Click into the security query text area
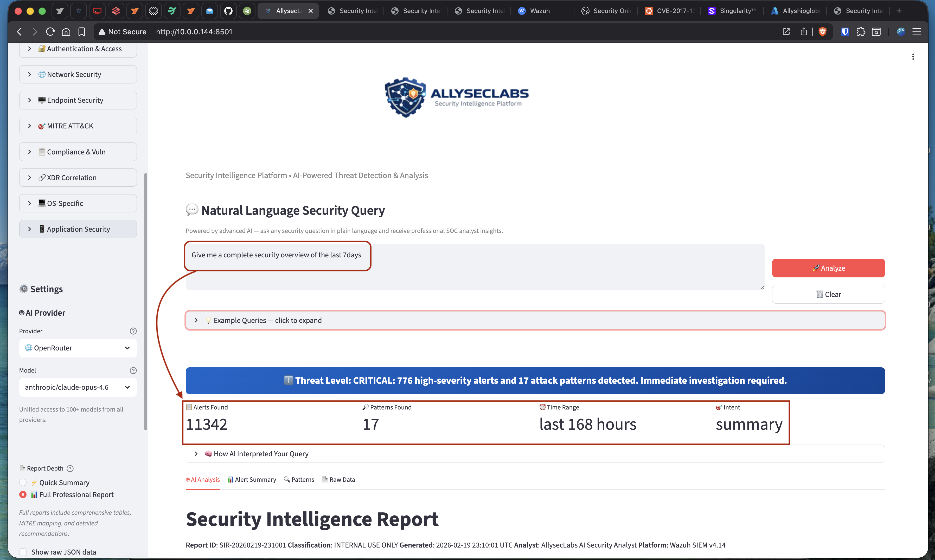Image resolution: width=935 pixels, height=560 pixels. [x=475, y=267]
